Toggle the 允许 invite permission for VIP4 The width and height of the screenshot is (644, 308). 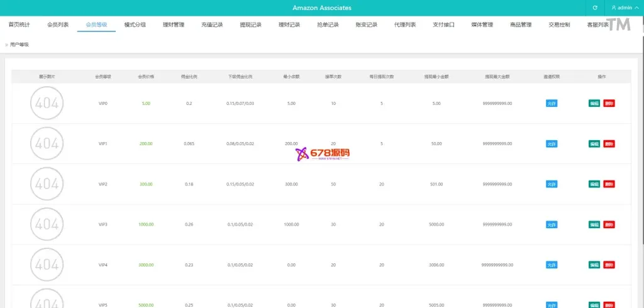[552, 265]
